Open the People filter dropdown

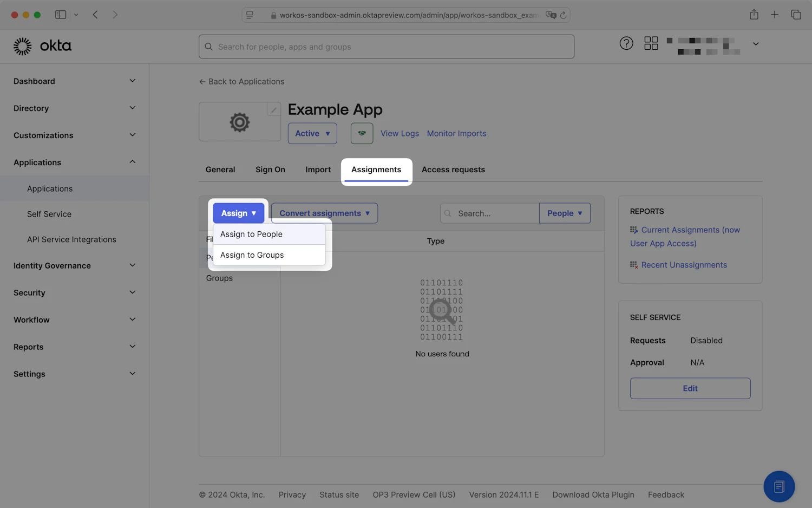(565, 213)
